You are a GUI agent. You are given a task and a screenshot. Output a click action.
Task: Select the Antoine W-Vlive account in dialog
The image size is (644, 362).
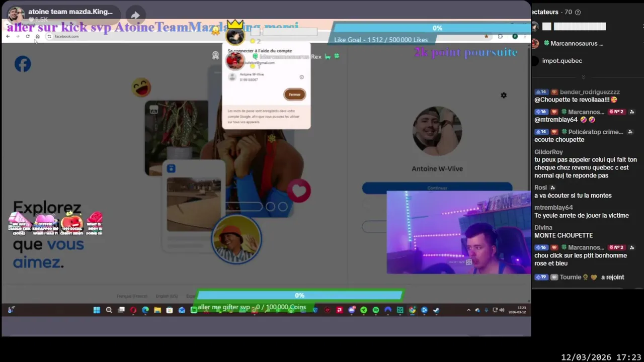point(267,77)
